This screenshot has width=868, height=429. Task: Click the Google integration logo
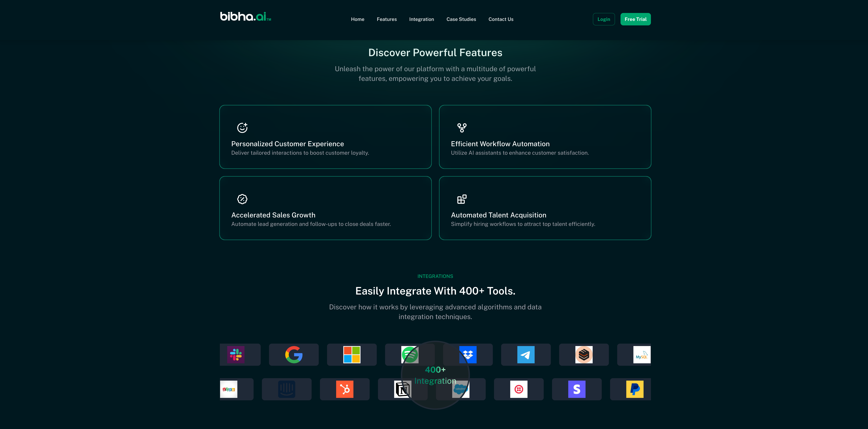pyautogui.click(x=293, y=355)
